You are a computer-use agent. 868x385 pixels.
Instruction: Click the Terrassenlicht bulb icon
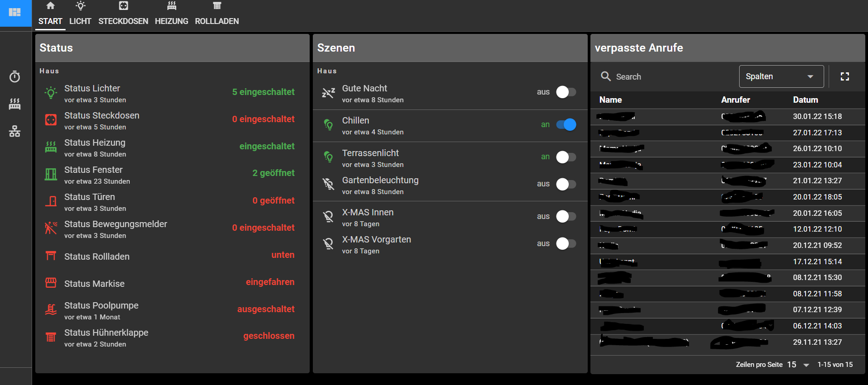click(328, 157)
